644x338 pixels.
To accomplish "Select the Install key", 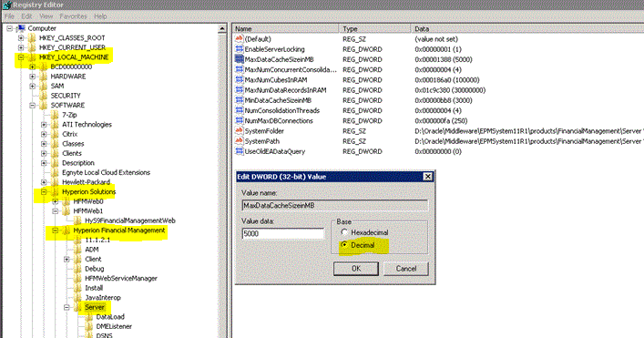I will point(94,288).
